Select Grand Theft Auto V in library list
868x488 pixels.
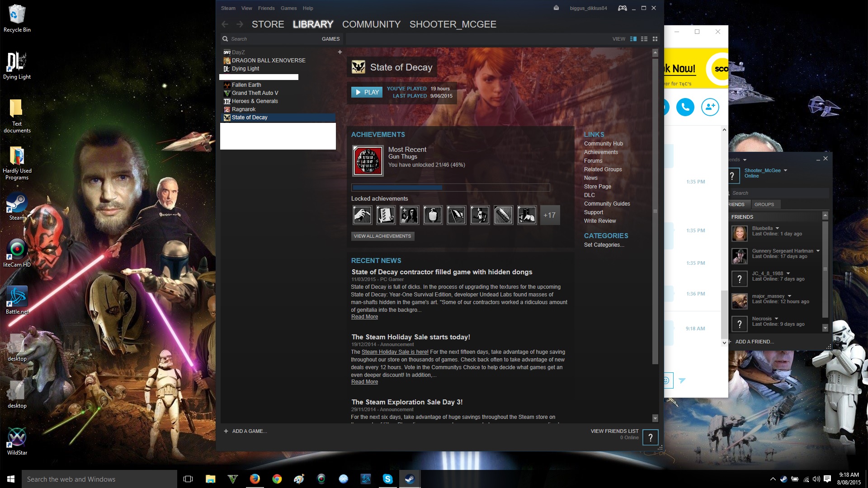(x=255, y=93)
